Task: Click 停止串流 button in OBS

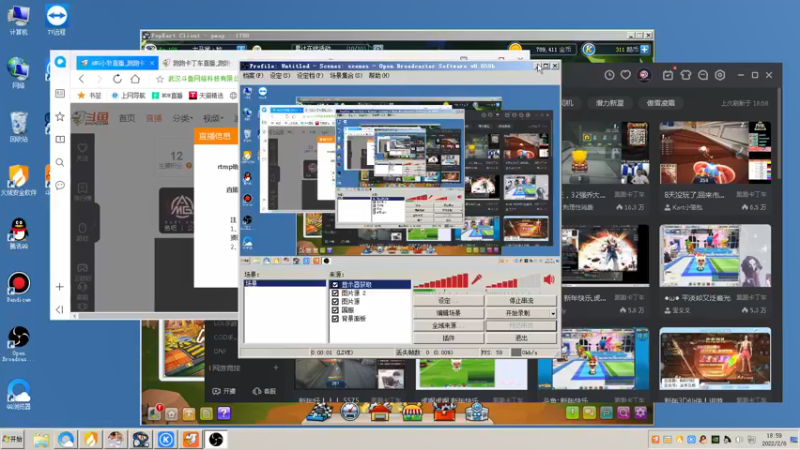Action: (x=521, y=301)
